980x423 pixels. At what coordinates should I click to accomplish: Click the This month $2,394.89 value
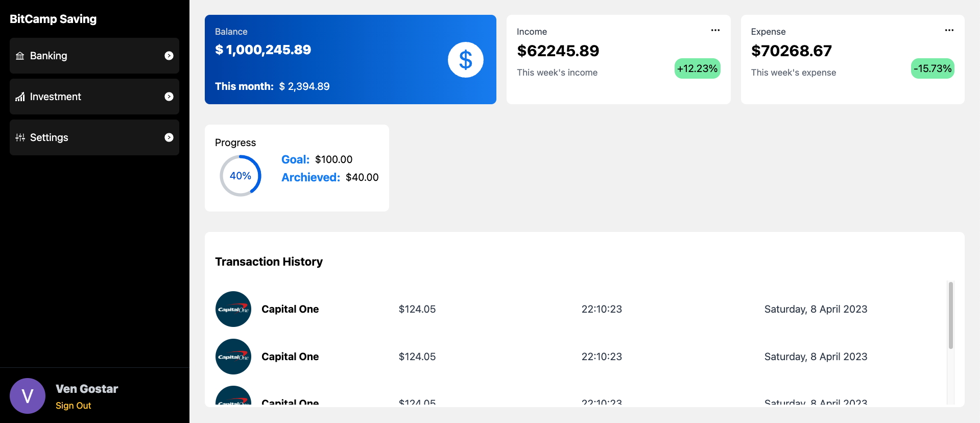(304, 86)
